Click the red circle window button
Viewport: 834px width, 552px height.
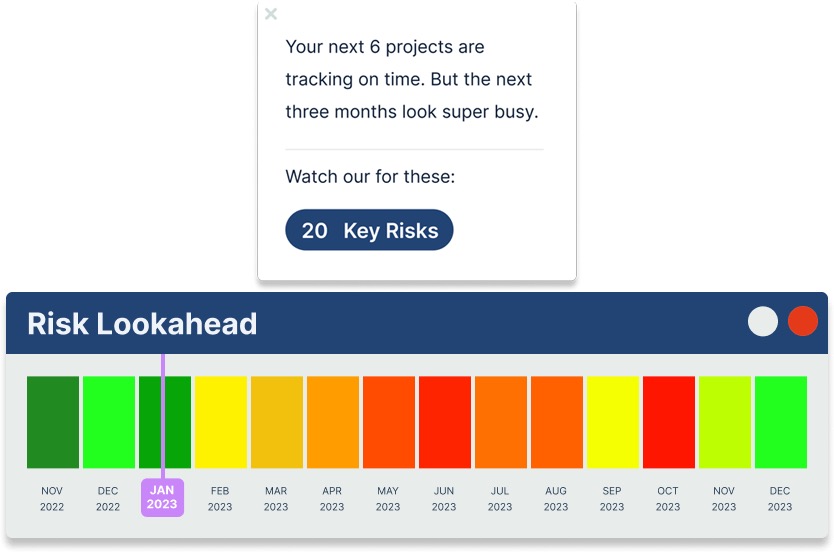click(x=803, y=321)
